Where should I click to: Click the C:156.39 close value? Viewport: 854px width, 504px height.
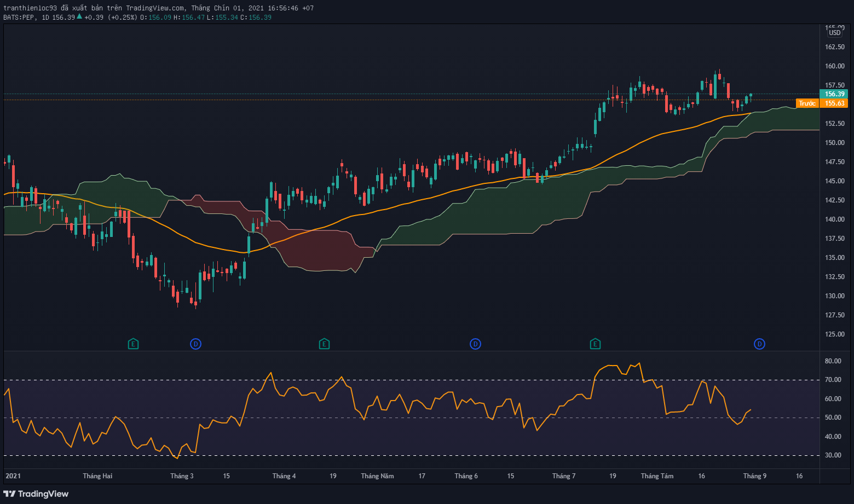256,18
